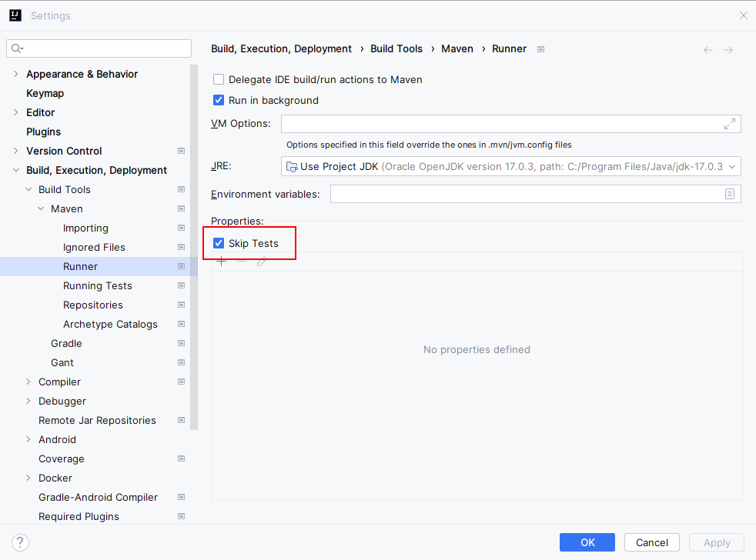Click the expand VM Options field icon

point(729,124)
